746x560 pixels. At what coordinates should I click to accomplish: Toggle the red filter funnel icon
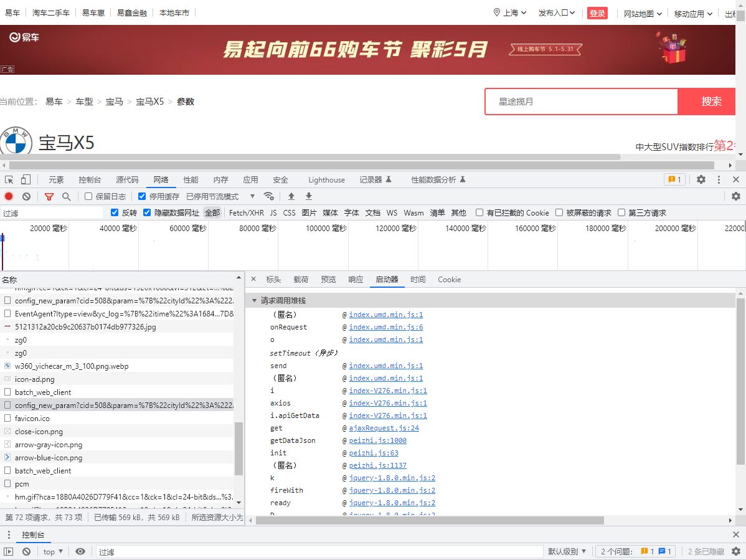click(49, 196)
